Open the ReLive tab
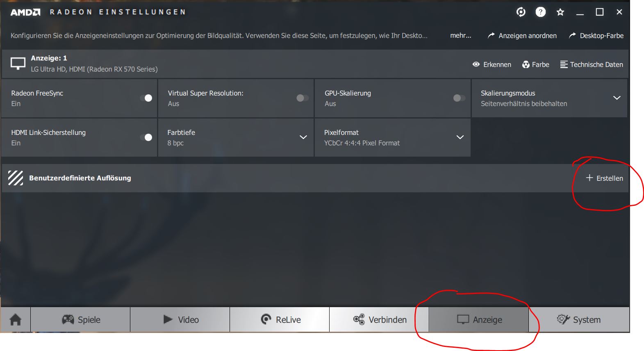The width and height of the screenshot is (644, 351). click(280, 319)
